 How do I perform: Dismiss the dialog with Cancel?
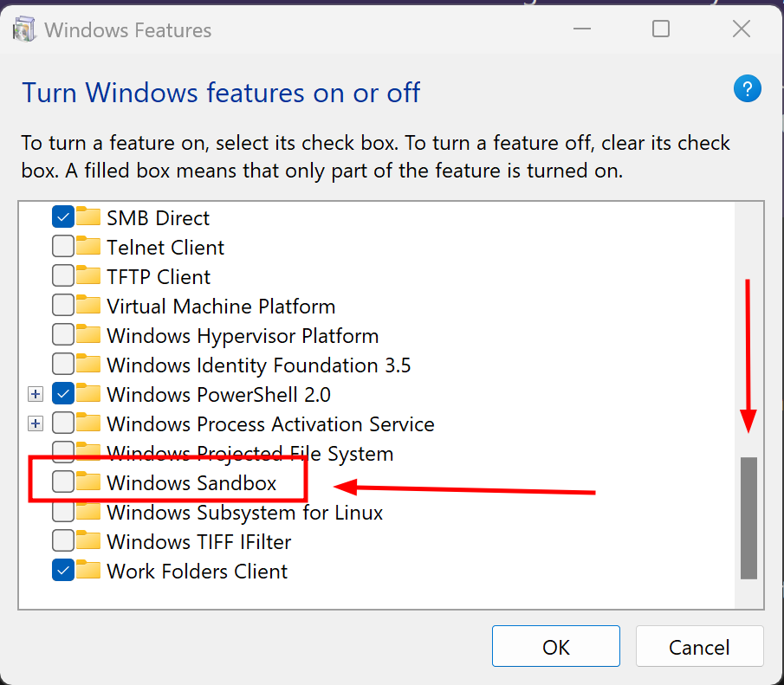(x=699, y=646)
